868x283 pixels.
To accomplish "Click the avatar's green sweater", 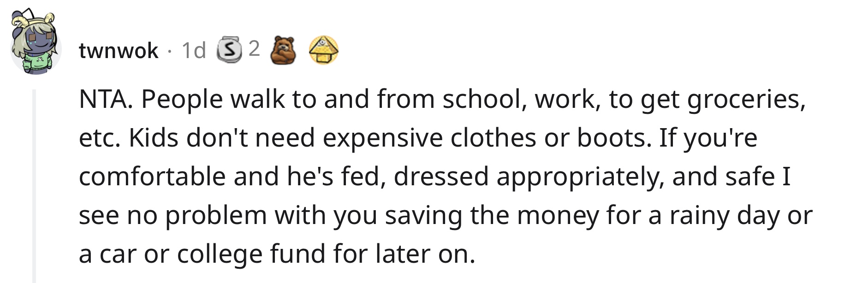I will (36, 64).
